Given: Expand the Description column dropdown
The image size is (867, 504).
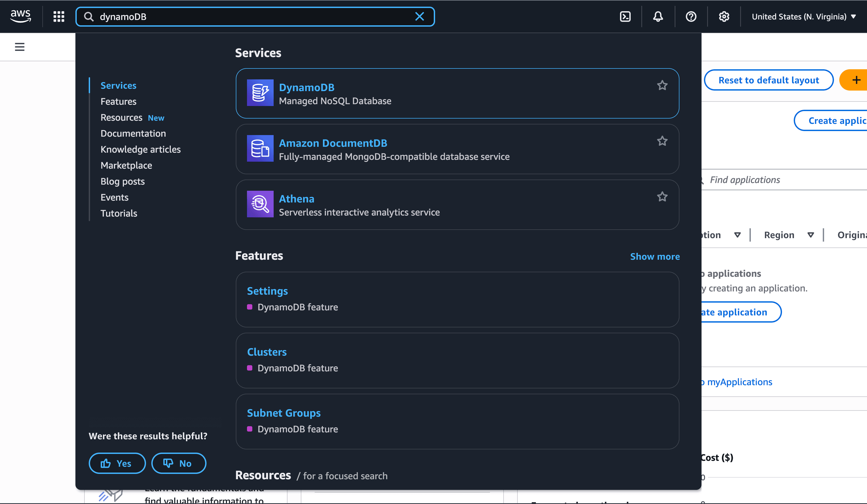Looking at the screenshot, I should pos(738,235).
